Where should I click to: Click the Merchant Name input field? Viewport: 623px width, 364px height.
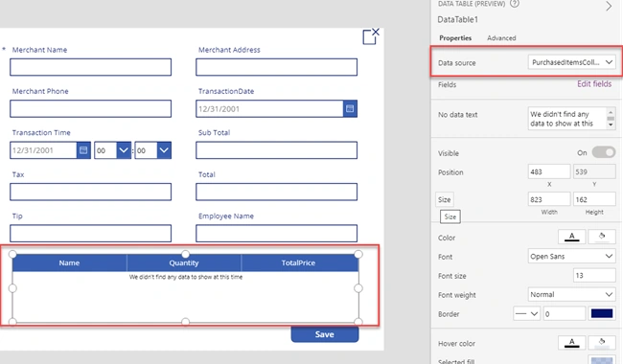91,67
